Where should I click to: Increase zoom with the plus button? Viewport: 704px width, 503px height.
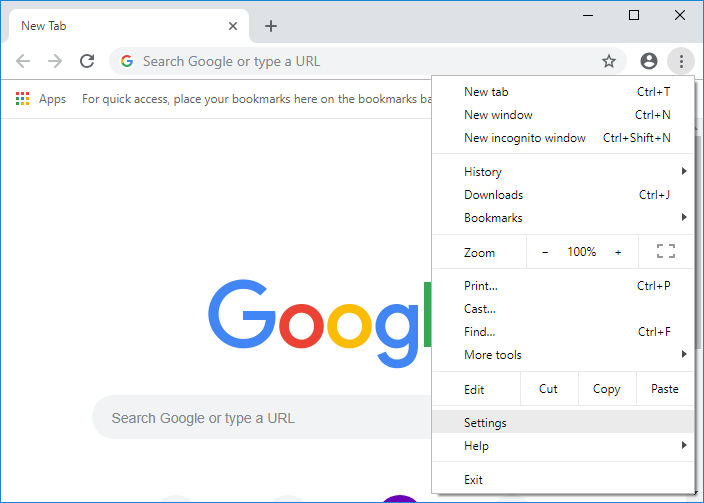(618, 252)
